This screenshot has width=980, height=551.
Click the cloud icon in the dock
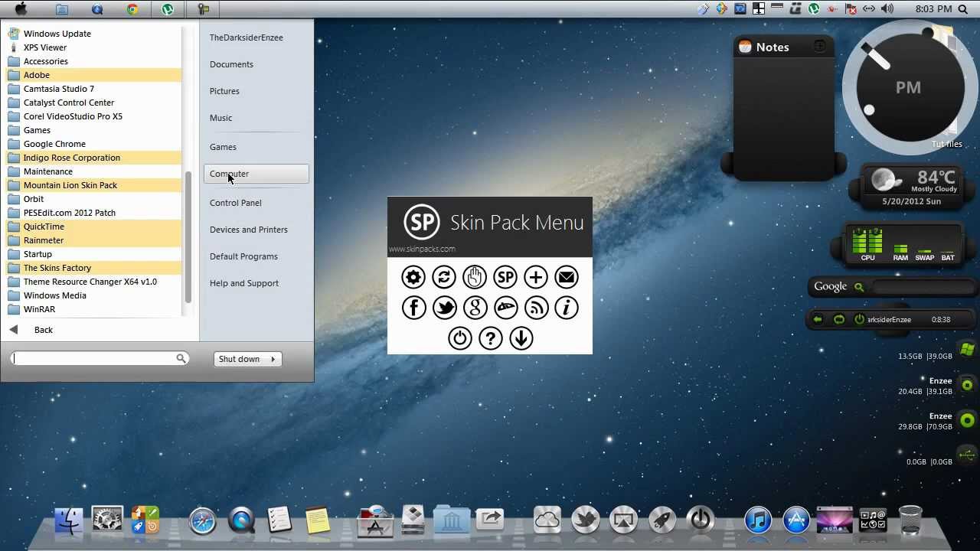[547, 520]
